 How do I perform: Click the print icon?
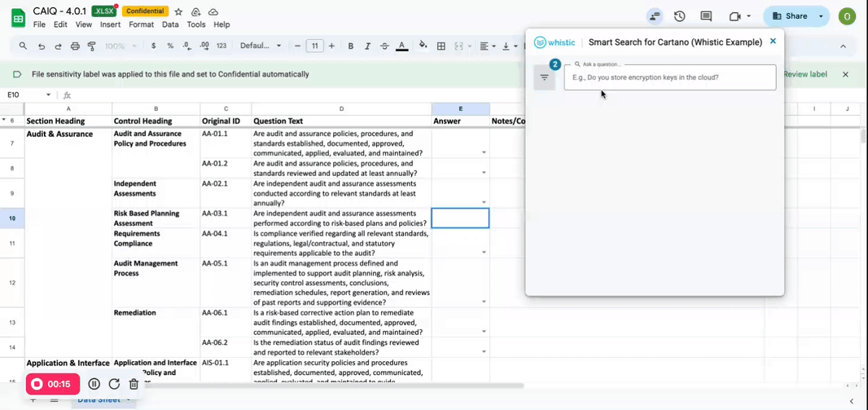pos(75,46)
